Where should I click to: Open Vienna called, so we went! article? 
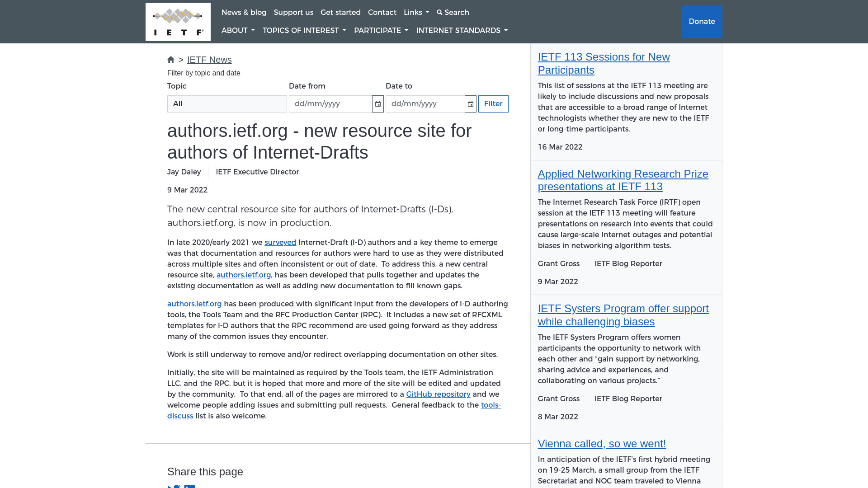pyautogui.click(x=602, y=444)
